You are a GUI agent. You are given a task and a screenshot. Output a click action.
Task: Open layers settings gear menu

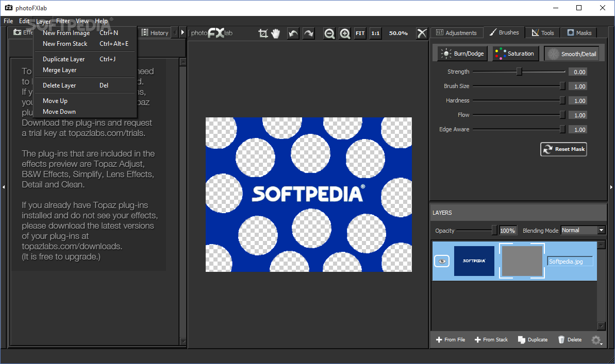click(x=596, y=340)
